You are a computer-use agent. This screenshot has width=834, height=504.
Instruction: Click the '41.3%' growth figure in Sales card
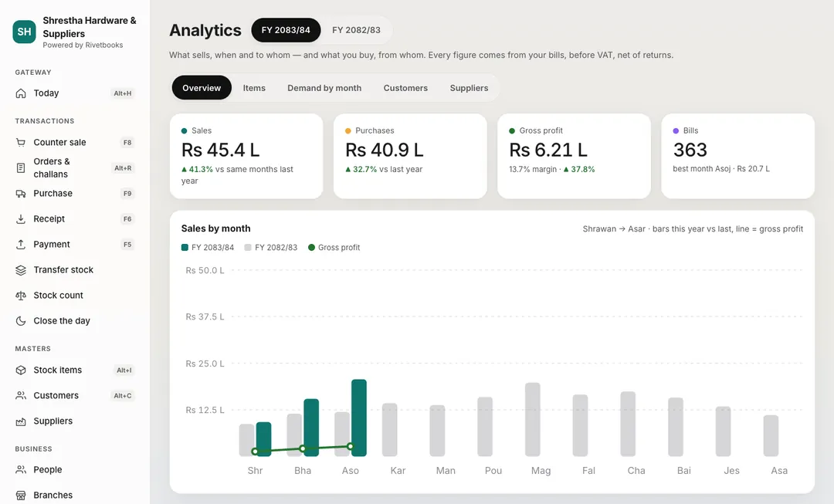201,169
